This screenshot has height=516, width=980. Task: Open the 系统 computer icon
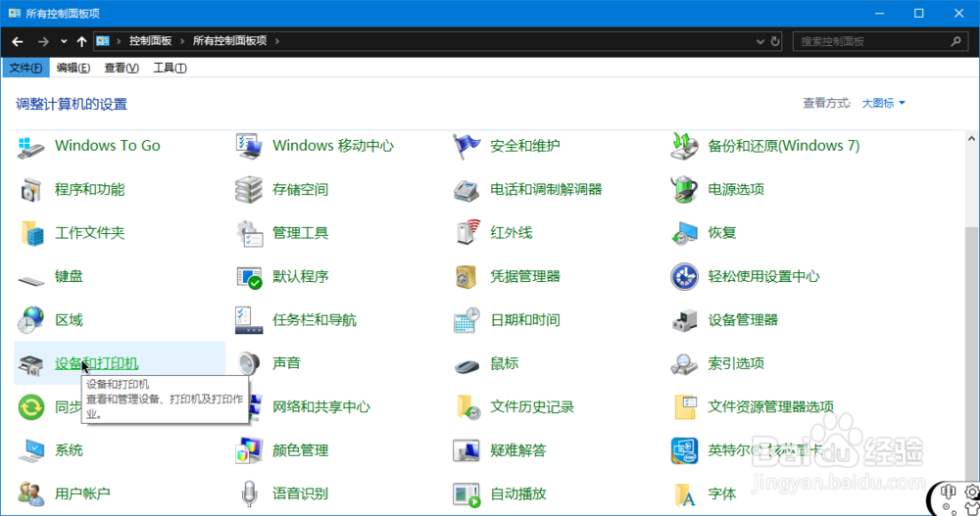30,450
